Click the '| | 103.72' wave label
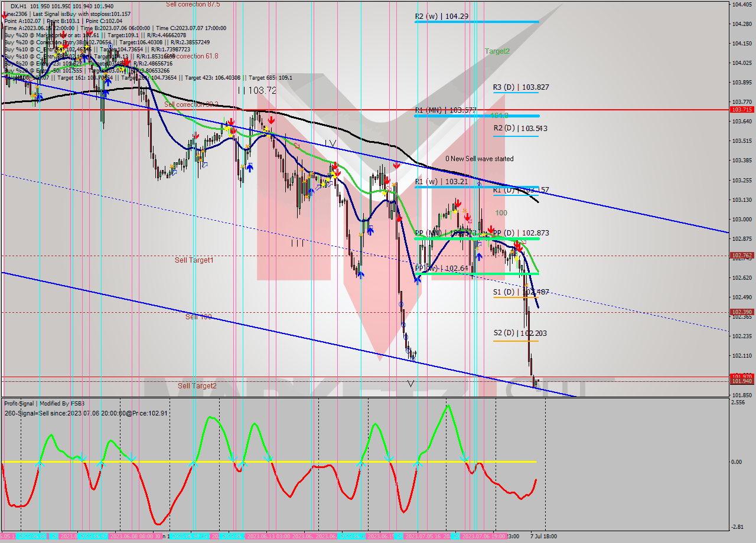Image resolution: width=756 pixels, height=543 pixels. point(257,90)
